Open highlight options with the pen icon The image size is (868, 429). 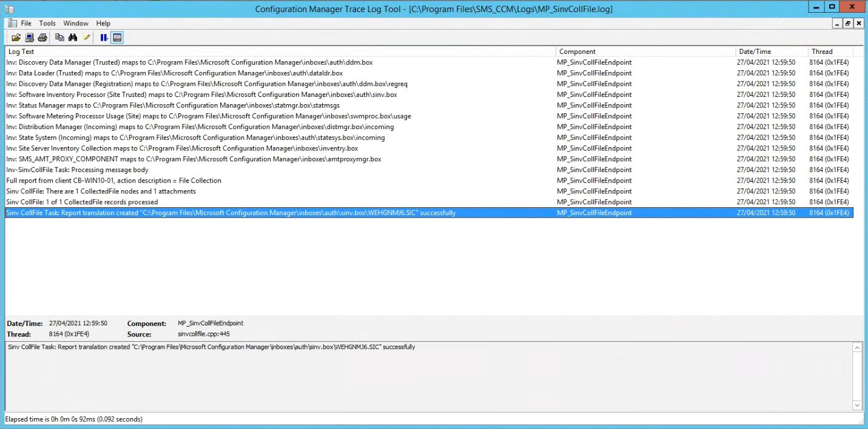pyautogui.click(x=86, y=37)
